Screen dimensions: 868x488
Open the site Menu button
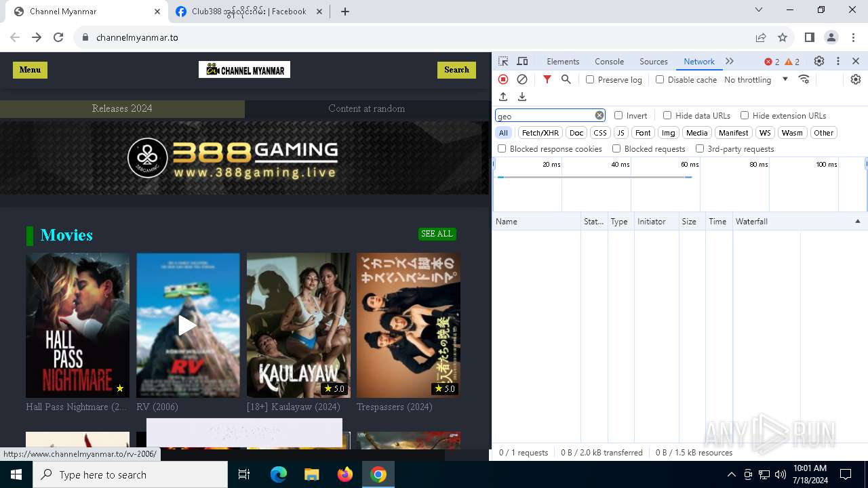(30, 70)
